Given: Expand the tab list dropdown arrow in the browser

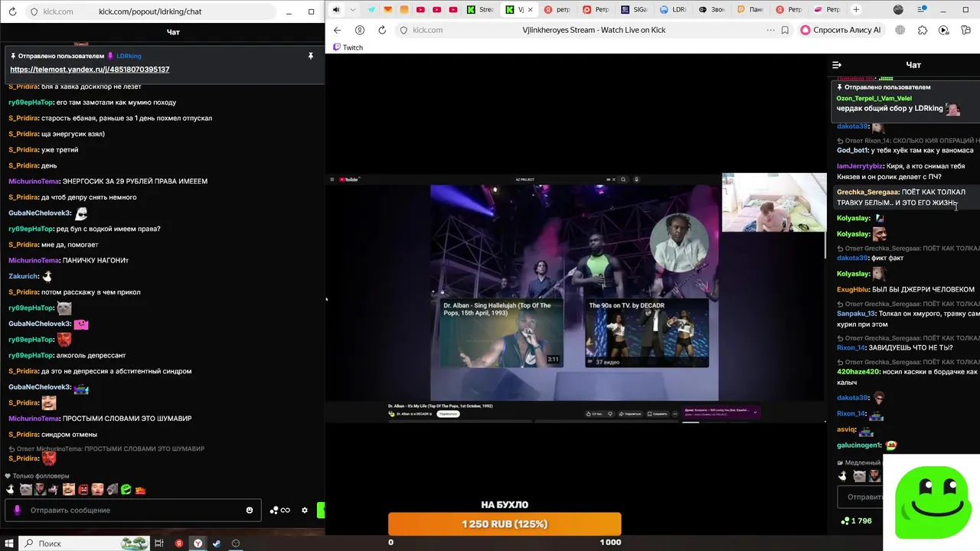Looking at the screenshot, I should [x=353, y=10].
